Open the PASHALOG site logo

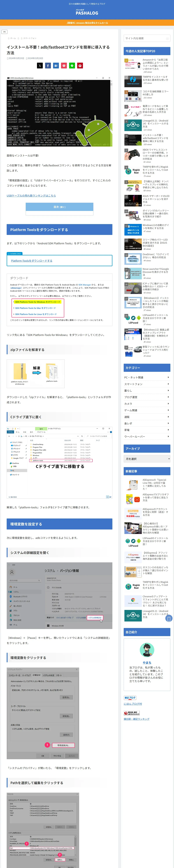(x=87, y=12)
